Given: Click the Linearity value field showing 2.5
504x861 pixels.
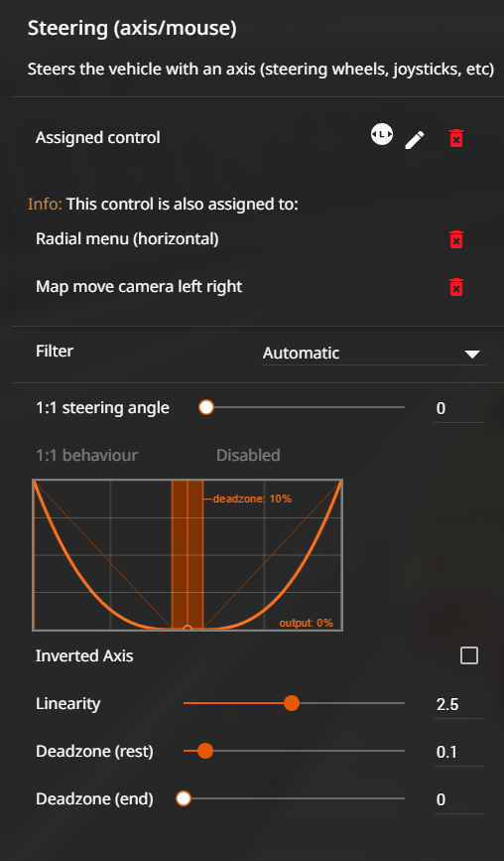Looking at the screenshot, I should point(459,704).
